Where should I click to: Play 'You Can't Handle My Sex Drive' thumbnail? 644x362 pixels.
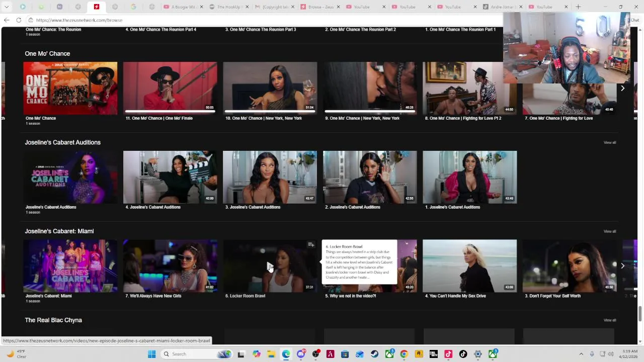tap(470, 266)
